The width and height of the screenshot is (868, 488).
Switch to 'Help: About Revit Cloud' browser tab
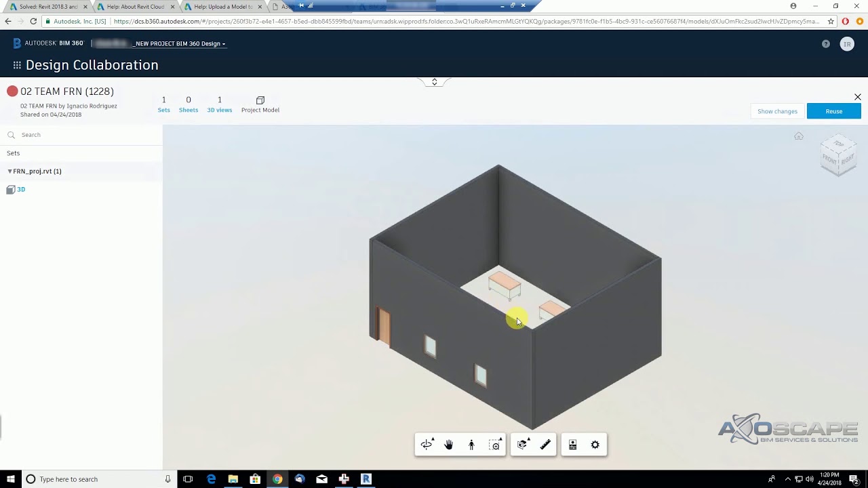(x=136, y=7)
